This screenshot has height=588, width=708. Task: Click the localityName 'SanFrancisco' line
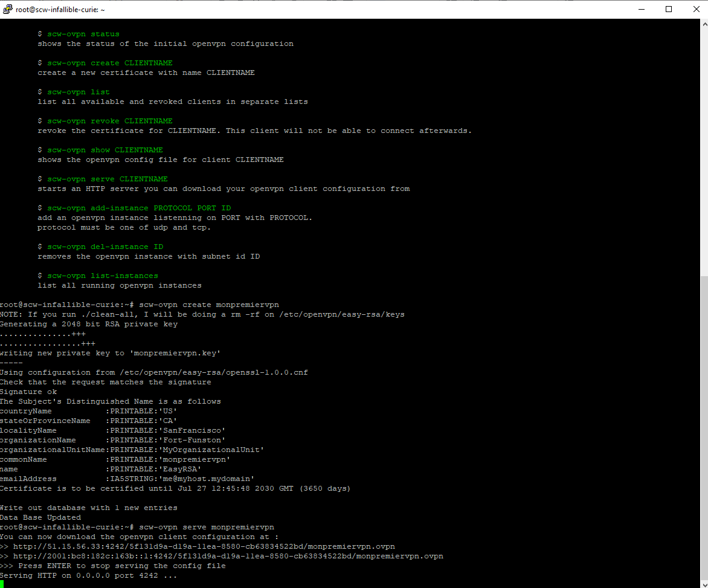point(113,430)
